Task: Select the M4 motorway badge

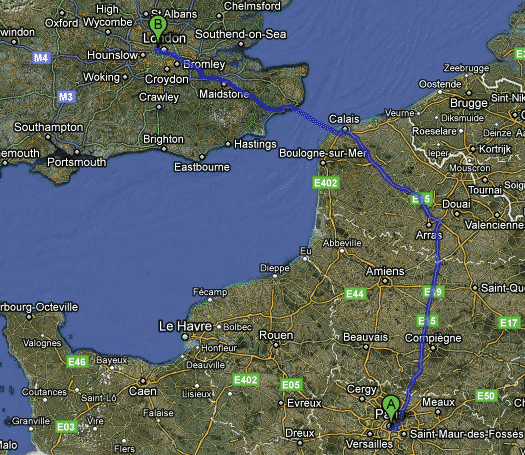Action: pyautogui.click(x=42, y=58)
